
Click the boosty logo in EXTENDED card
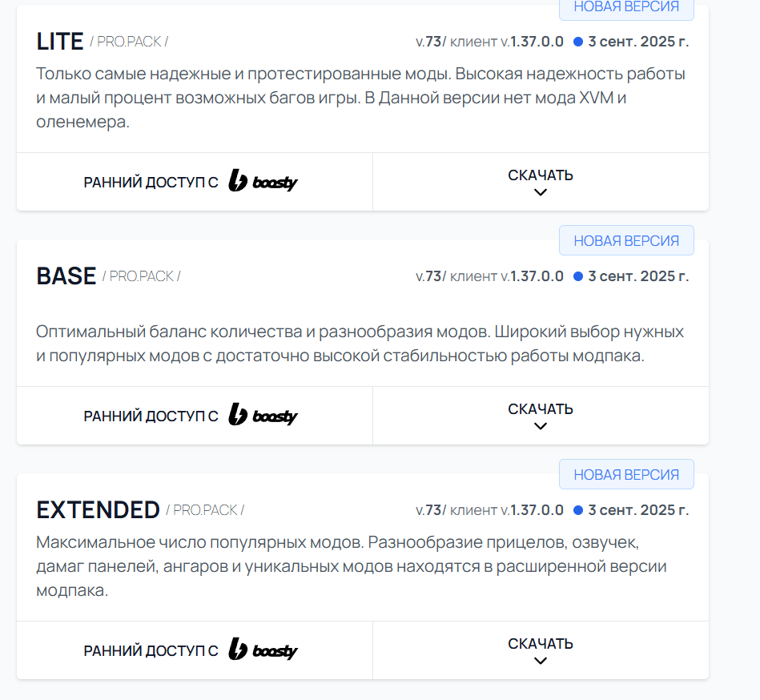263,650
